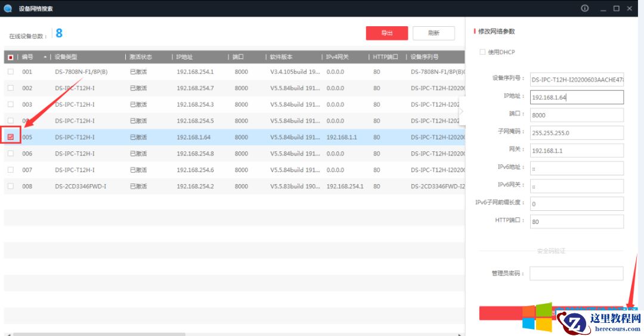Click the SADP app logo icon

coord(8,8)
